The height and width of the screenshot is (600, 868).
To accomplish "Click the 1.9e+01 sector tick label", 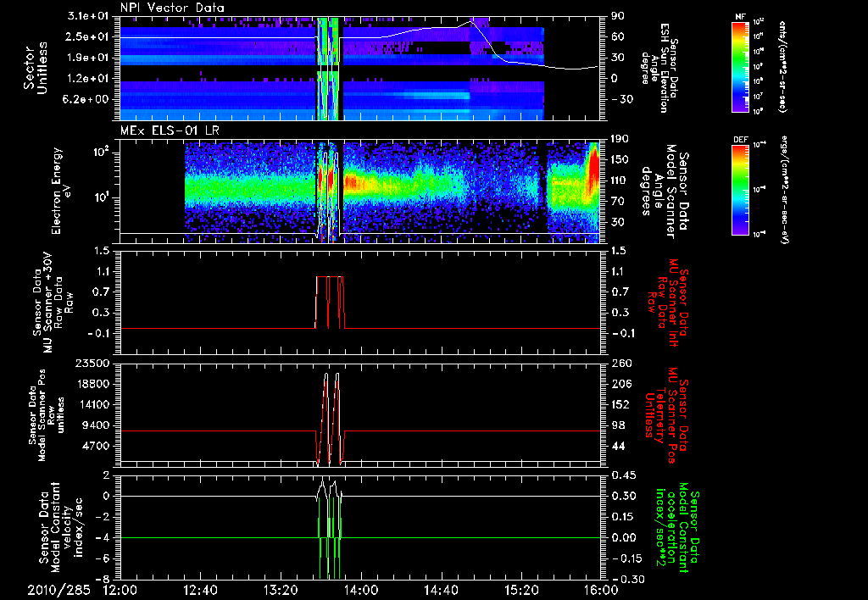I will (x=88, y=58).
